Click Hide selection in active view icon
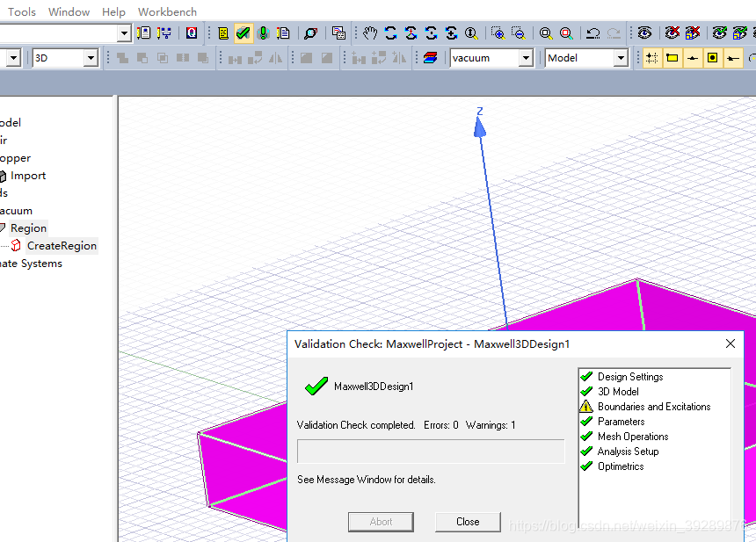Image resolution: width=756 pixels, height=542 pixels. point(693,33)
